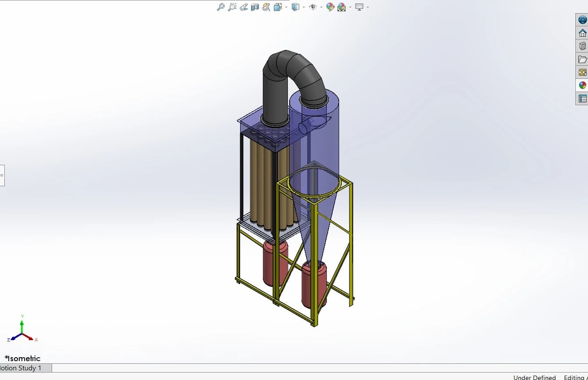Open SOLIDWORKS Resources in the task pane
Image resolution: width=588 pixels, height=380 pixels.
tap(582, 19)
